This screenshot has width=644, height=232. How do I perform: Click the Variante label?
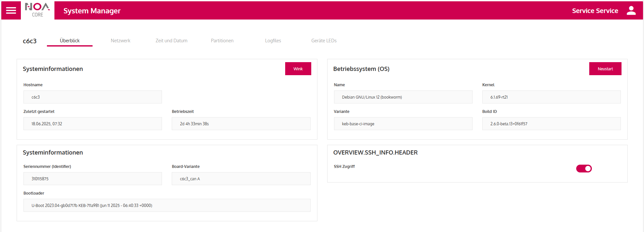coord(342,111)
